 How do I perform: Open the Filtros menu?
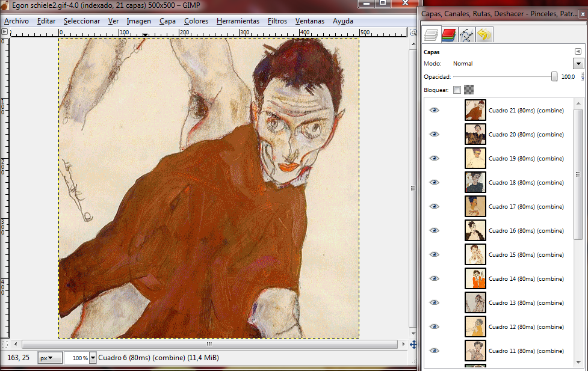point(277,21)
